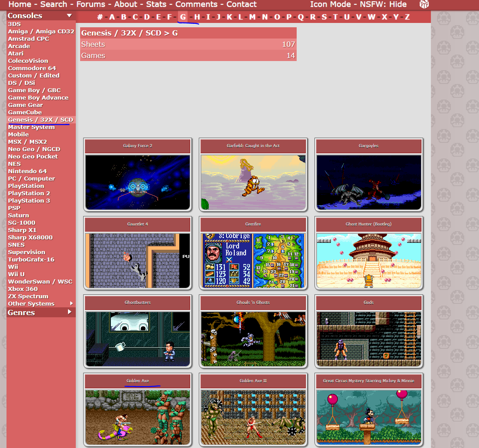Select Game Boy Advance console
The image size is (479, 448).
[x=38, y=98]
